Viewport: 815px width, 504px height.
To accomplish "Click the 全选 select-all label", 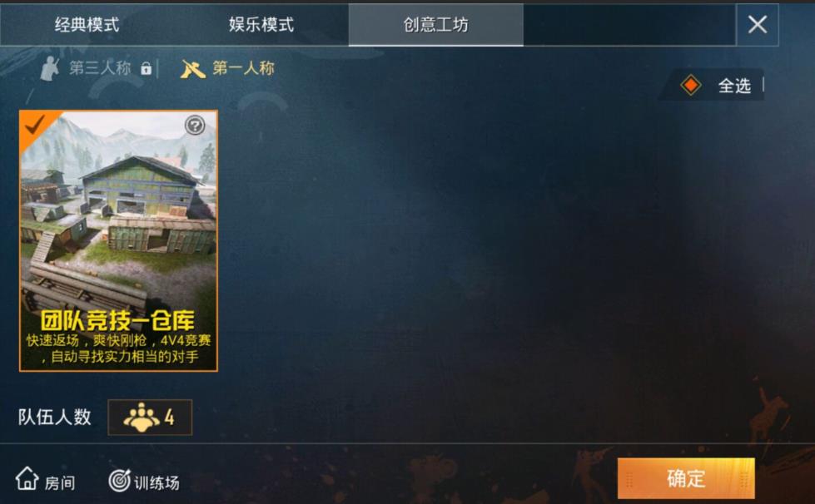I will point(734,85).
